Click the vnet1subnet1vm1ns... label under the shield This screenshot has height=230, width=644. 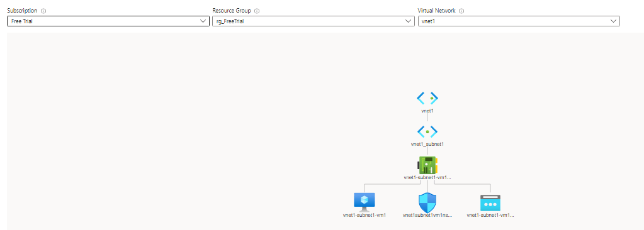[x=427, y=215]
